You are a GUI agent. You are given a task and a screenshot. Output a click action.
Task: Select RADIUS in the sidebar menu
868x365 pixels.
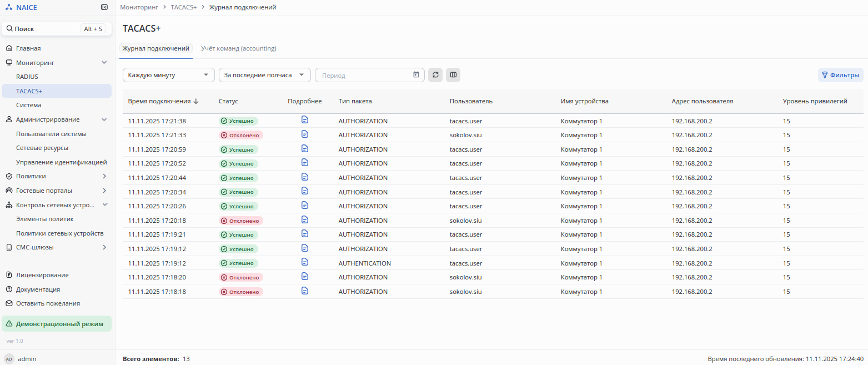(x=27, y=77)
